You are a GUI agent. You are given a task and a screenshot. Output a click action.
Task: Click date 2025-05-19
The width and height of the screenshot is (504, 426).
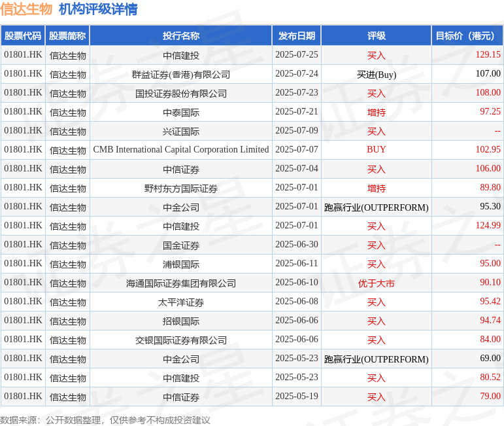[297, 396]
